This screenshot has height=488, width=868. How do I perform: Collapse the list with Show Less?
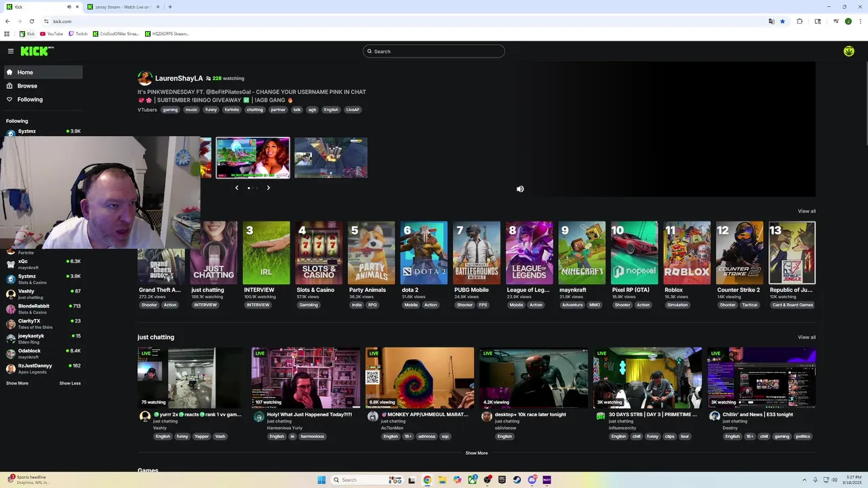(x=70, y=384)
